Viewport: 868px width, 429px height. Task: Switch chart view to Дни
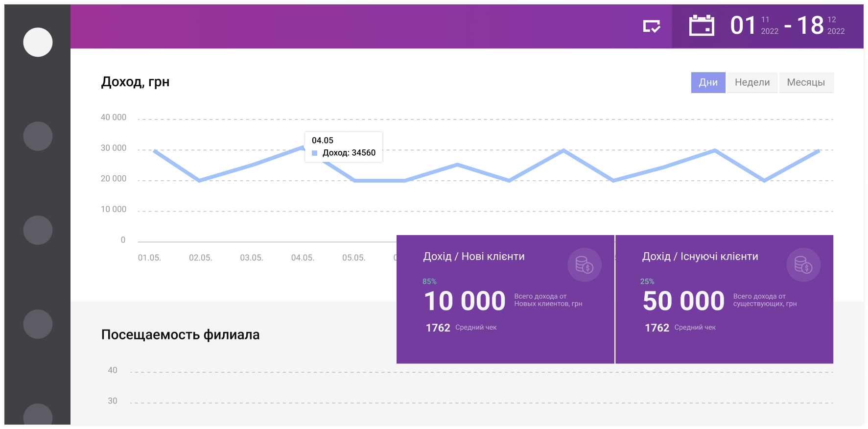point(708,82)
